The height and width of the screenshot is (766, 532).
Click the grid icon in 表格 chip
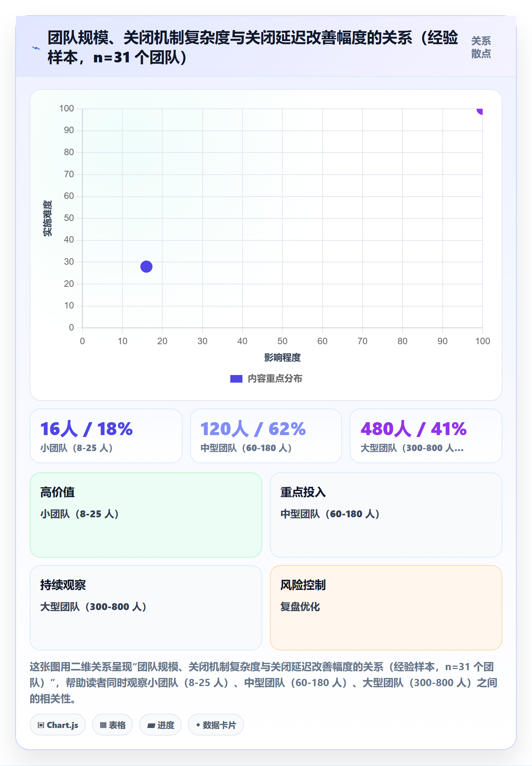(103, 725)
